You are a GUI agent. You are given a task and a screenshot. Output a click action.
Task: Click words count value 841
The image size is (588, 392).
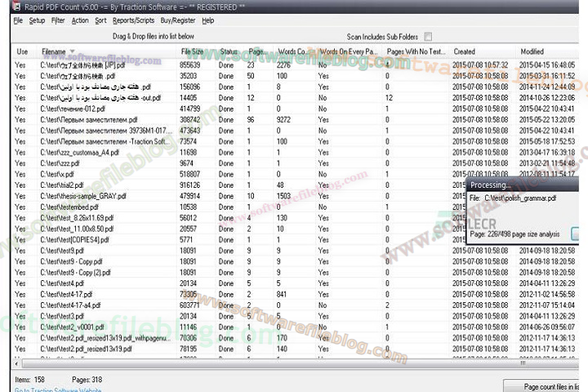(282, 295)
